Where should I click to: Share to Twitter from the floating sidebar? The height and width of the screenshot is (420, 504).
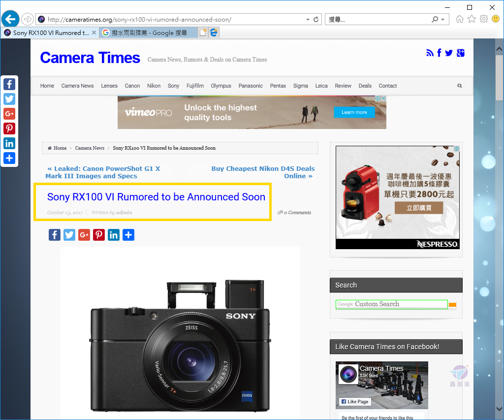click(x=9, y=99)
